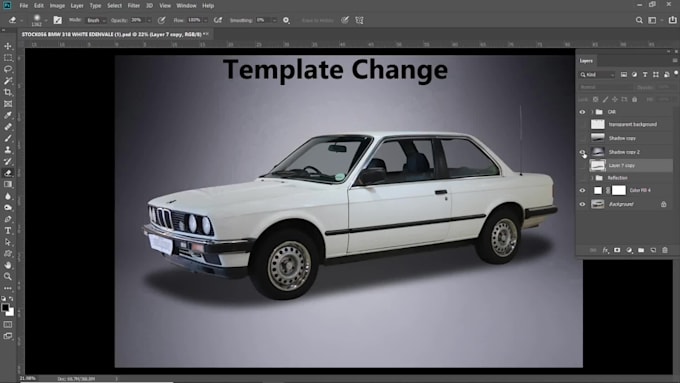The image size is (680, 383).
Task: Open the Filter menu
Action: pos(134,6)
